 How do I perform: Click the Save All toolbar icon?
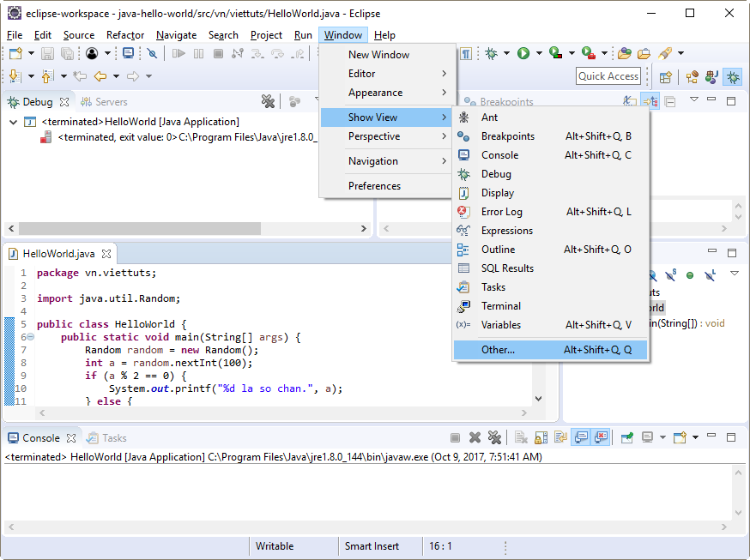(x=68, y=53)
